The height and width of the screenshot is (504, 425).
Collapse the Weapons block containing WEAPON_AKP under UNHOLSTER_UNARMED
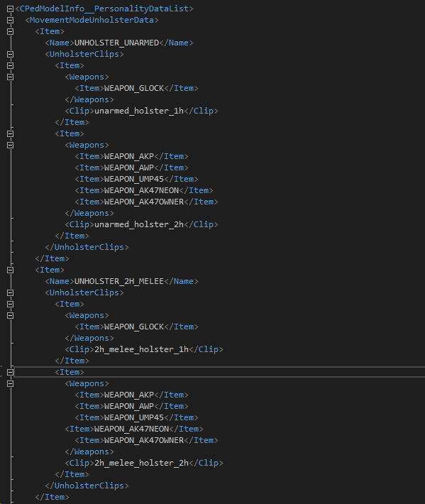[10, 145]
